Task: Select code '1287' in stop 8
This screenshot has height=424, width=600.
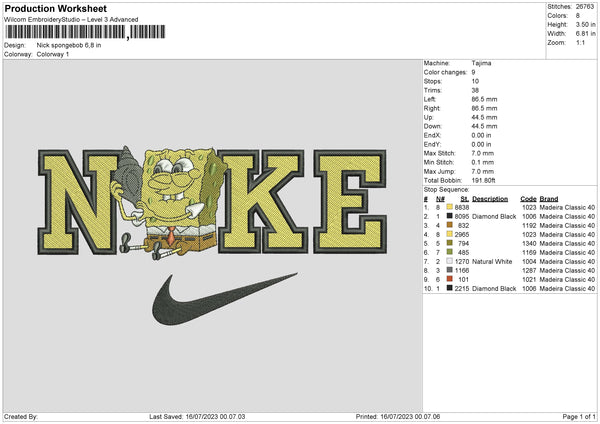Action: click(x=529, y=271)
